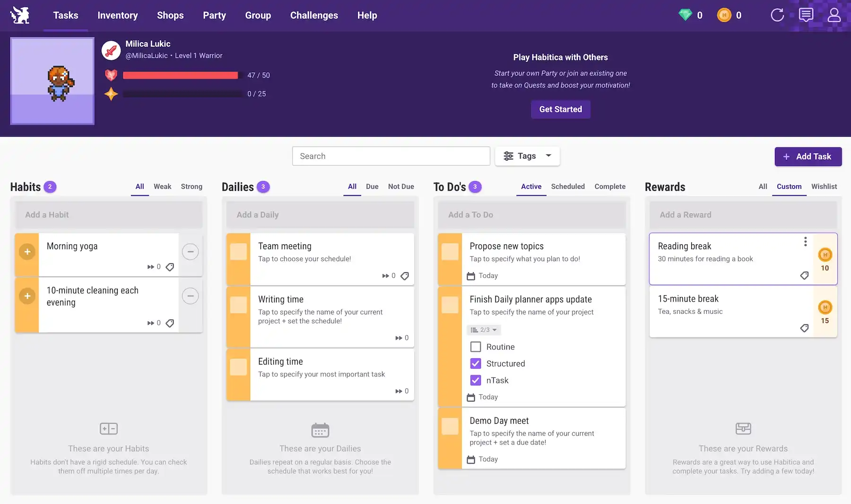Image resolution: width=851 pixels, height=504 pixels.
Task: Open the messages icon
Action: click(x=806, y=15)
